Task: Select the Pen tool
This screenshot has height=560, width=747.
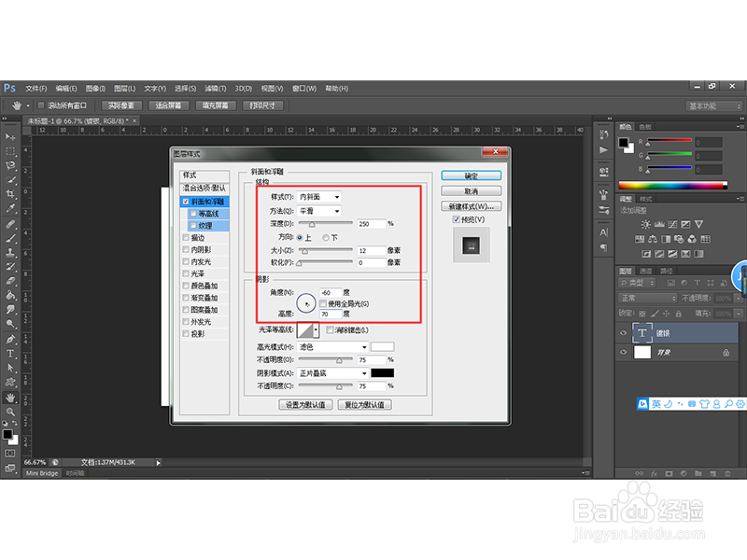Action: coord(10,339)
